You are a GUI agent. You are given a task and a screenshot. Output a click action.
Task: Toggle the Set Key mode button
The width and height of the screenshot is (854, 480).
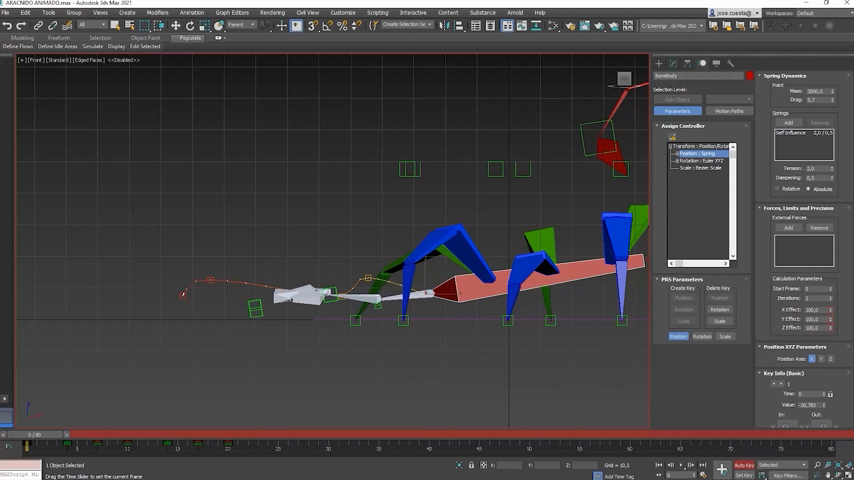tap(744, 475)
